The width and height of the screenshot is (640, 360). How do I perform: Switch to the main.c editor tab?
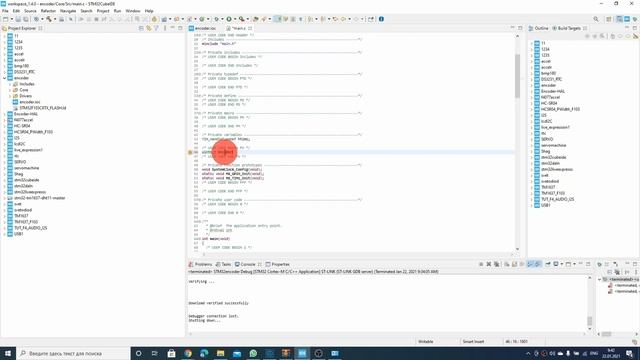[239, 28]
